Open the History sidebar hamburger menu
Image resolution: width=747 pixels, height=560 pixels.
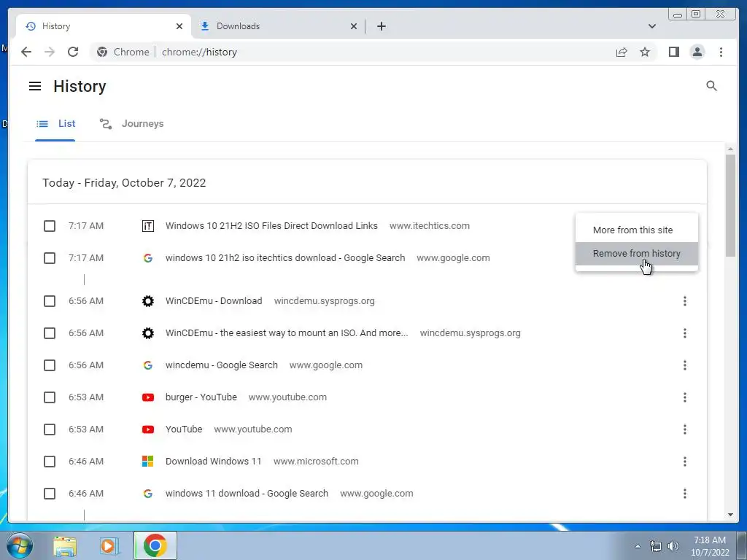click(35, 86)
